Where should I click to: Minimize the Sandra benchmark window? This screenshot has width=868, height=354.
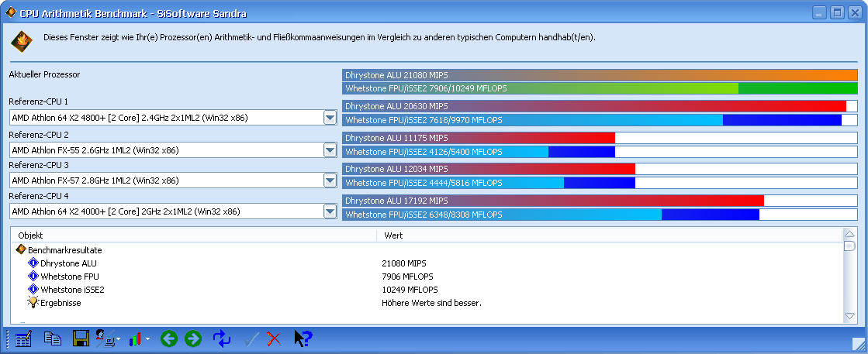821,12
